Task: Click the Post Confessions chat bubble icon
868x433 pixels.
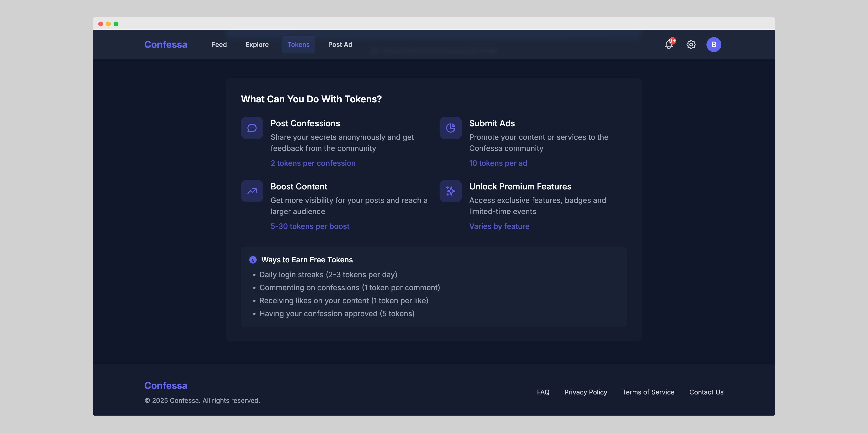Action: point(252,128)
